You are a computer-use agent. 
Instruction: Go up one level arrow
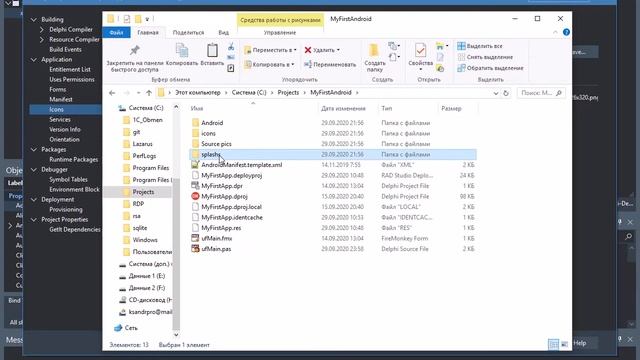tap(149, 93)
